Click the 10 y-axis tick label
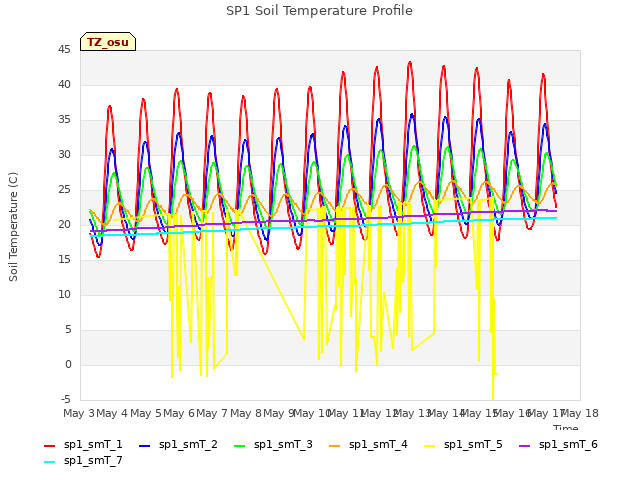 point(64,295)
